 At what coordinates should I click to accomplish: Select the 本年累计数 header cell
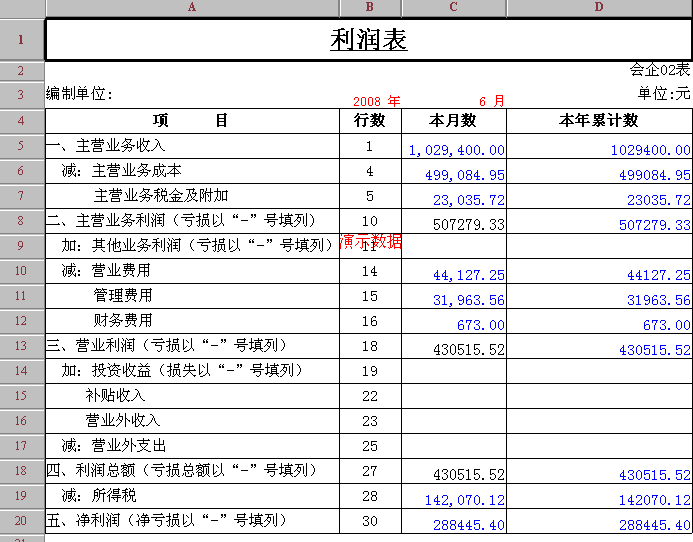599,121
